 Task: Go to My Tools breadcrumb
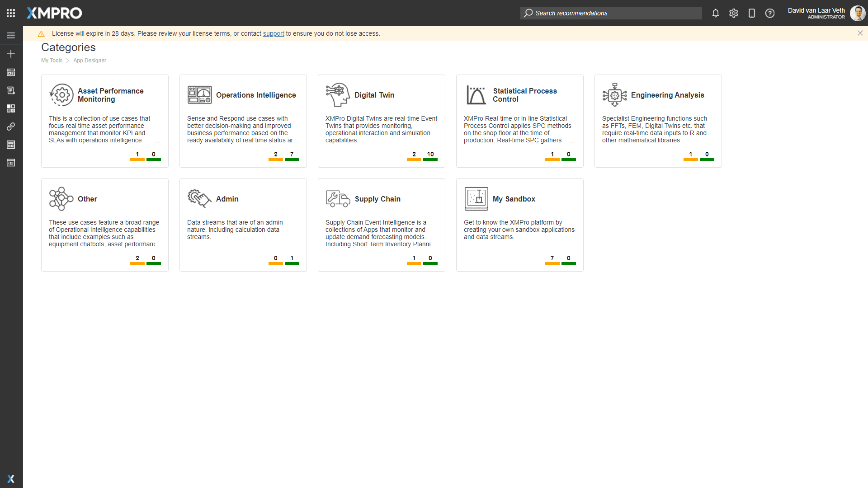click(52, 61)
